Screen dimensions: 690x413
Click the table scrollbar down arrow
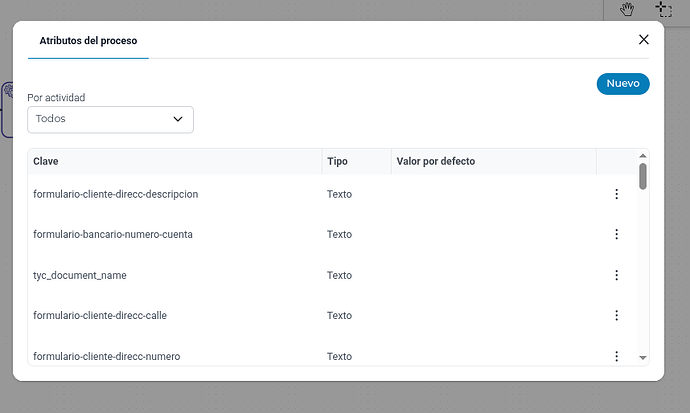pyautogui.click(x=642, y=358)
